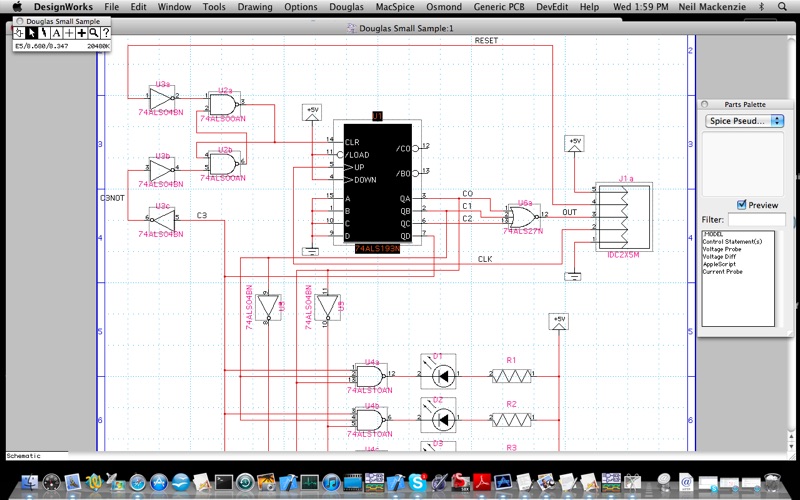This screenshot has height=500, width=800.
Task: Click the CLK signal label
Action: pyautogui.click(x=485, y=259)
